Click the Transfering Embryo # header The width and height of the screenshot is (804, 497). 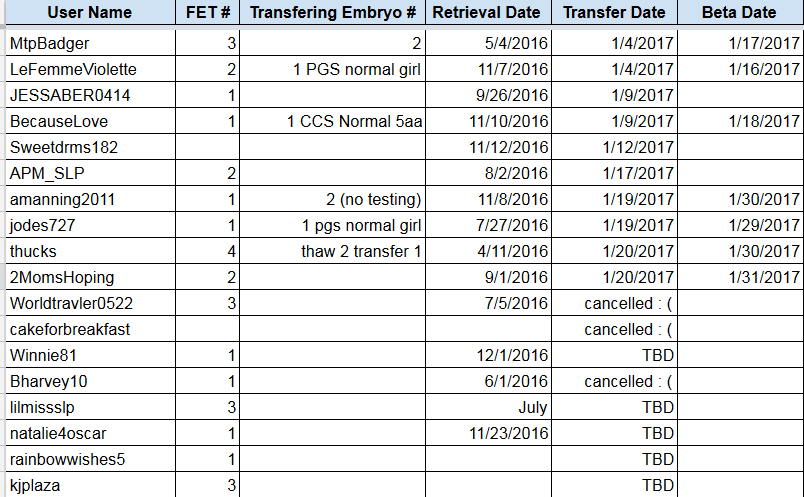click(332, 12)
